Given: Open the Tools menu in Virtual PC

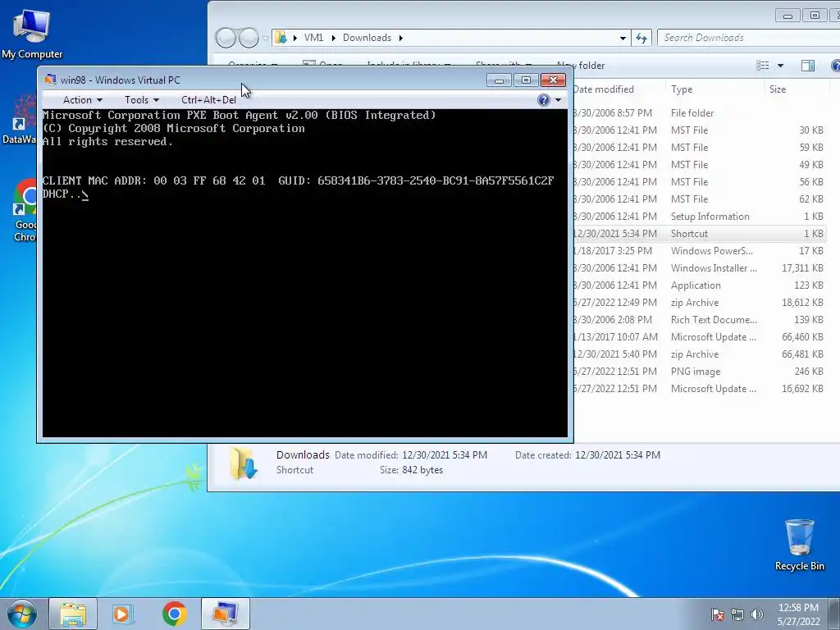Looking at the screenshot, I should (x=141, y=100).
